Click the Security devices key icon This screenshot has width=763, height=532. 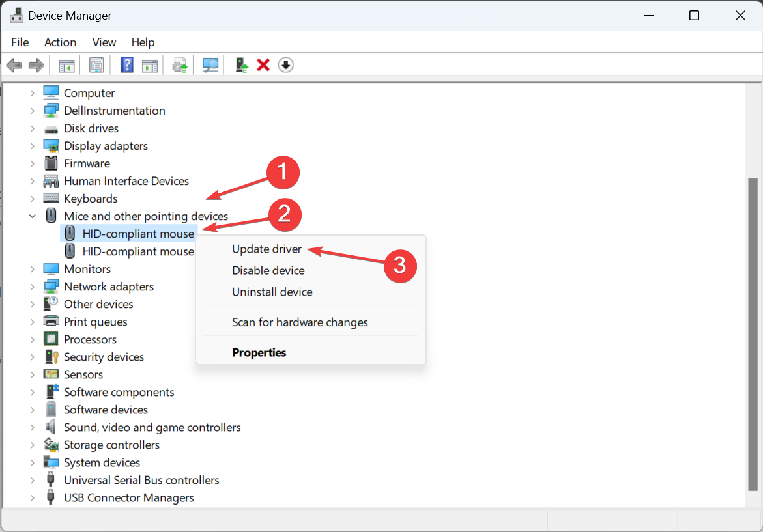click(51, 356)
